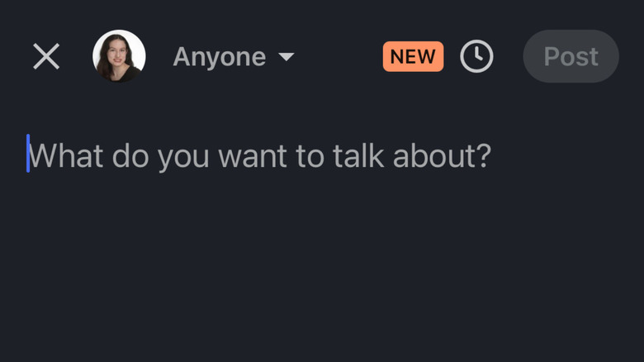Tap the NEW feature label
This screenshot has width=644, height=362.
tap(413, 57)
